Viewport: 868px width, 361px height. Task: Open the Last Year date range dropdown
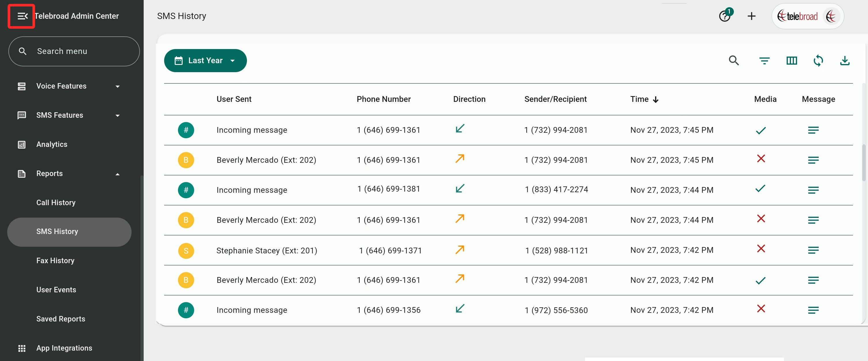click(x=205, y=61)
